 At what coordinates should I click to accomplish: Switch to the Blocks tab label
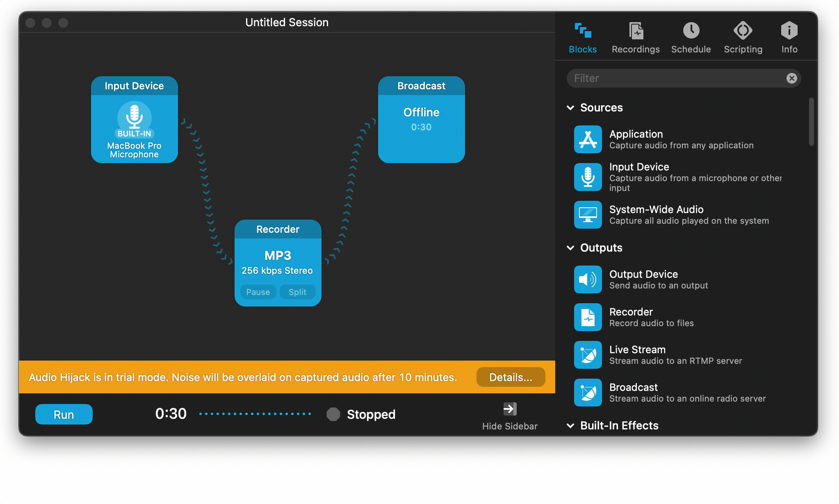pos(583,49)
